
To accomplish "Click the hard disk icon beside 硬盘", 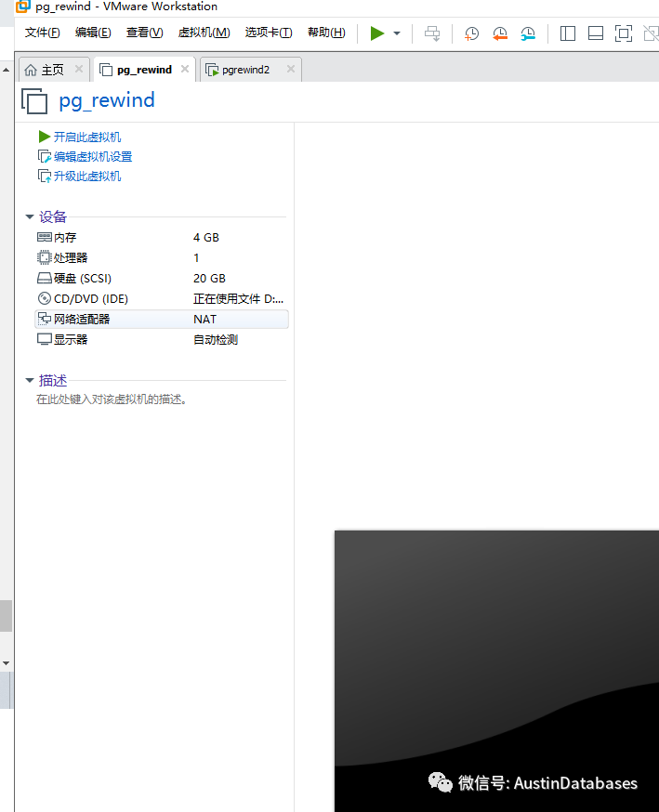I will pos(45,279).
